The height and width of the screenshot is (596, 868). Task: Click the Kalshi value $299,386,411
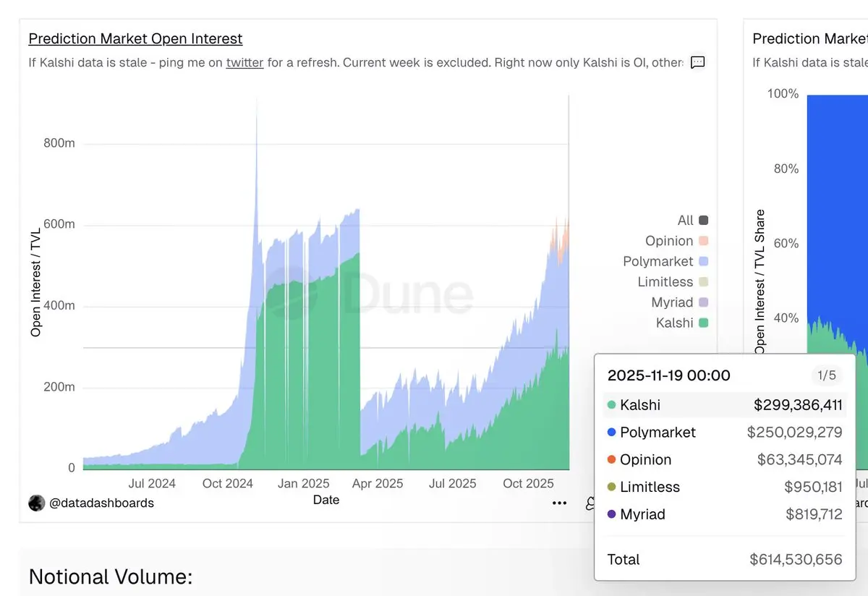click(x=798, y=405)
